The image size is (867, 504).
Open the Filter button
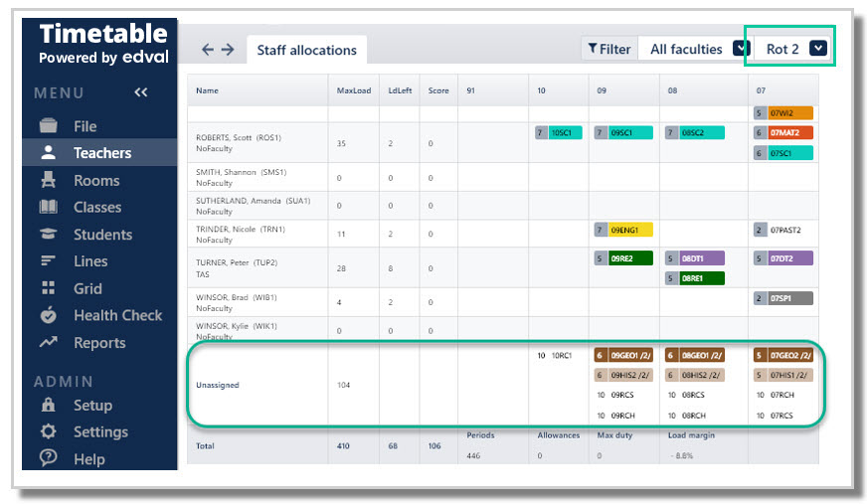609,49
